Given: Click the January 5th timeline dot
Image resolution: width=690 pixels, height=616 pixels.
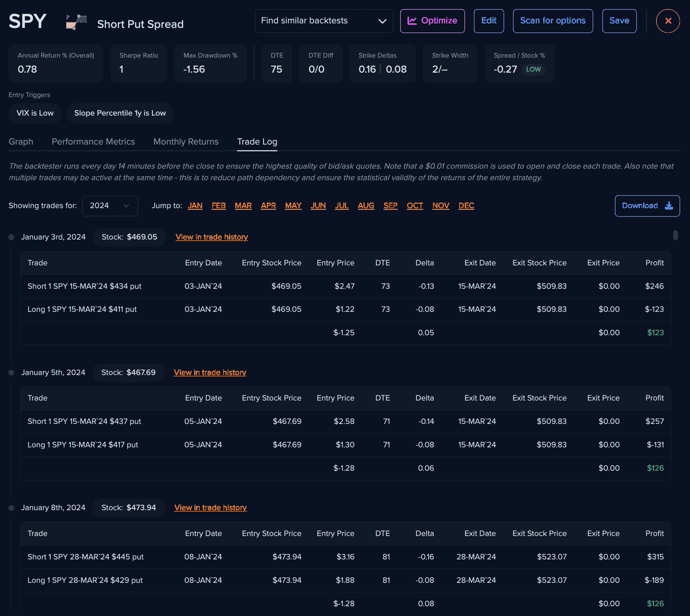Looking at the screenshot, I should (11, 373).
